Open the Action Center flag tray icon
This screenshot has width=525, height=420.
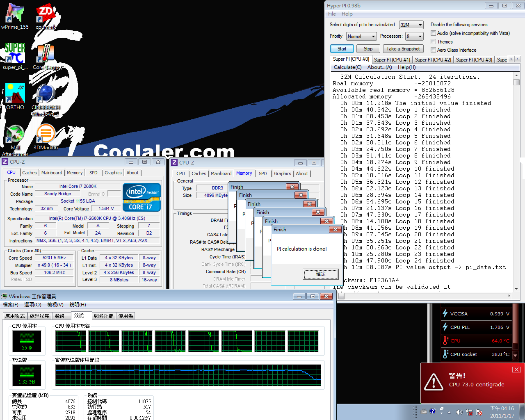479,412
